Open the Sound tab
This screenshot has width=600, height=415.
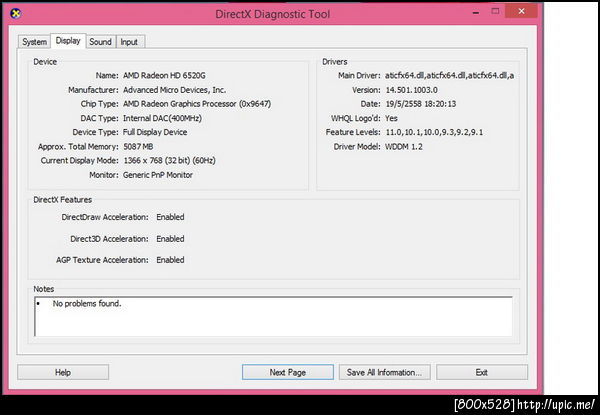click(x=100, y=42)
